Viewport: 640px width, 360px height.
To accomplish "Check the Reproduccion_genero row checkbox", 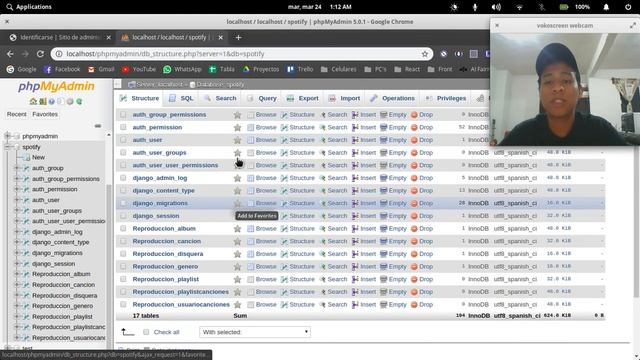I will (123, 267).
